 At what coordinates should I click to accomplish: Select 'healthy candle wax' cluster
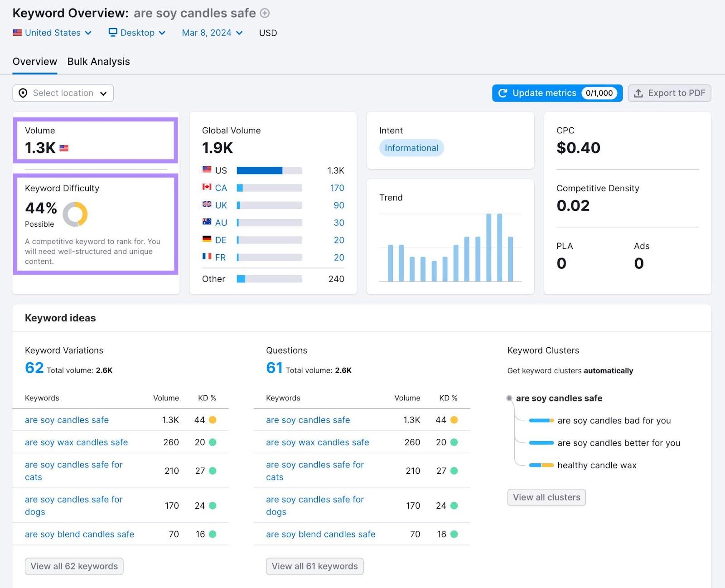click(x=597, y=465)
